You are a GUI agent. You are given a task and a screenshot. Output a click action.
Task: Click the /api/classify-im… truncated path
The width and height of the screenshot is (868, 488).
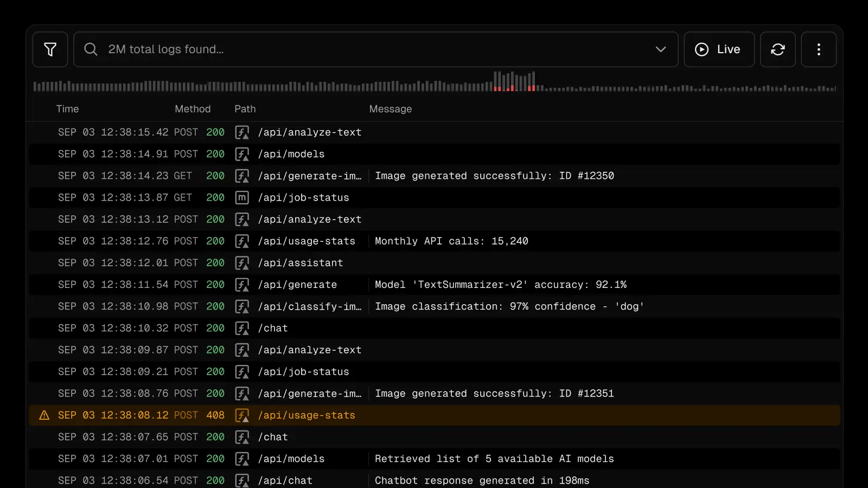310,306
